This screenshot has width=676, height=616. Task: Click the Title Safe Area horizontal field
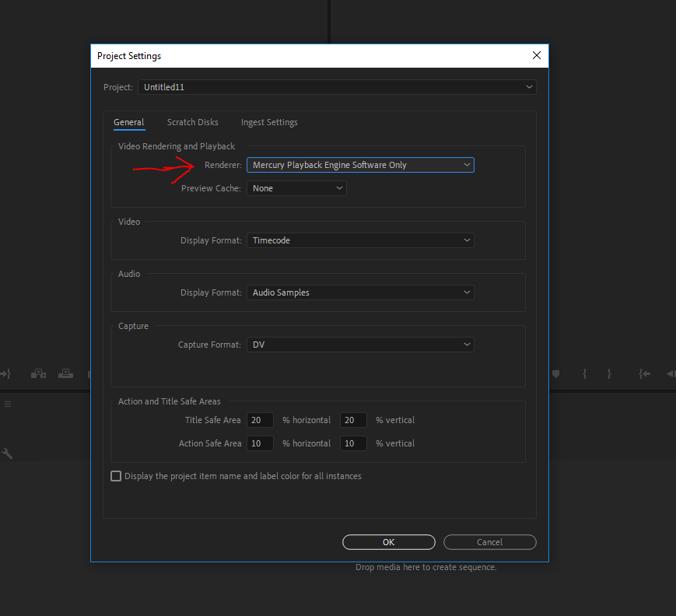click(x=260, y=420)
